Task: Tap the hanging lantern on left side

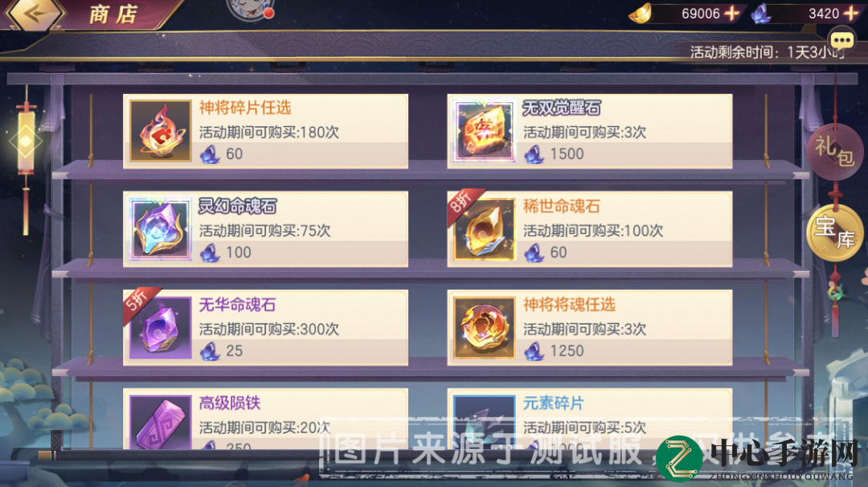Action: [26, 142]
